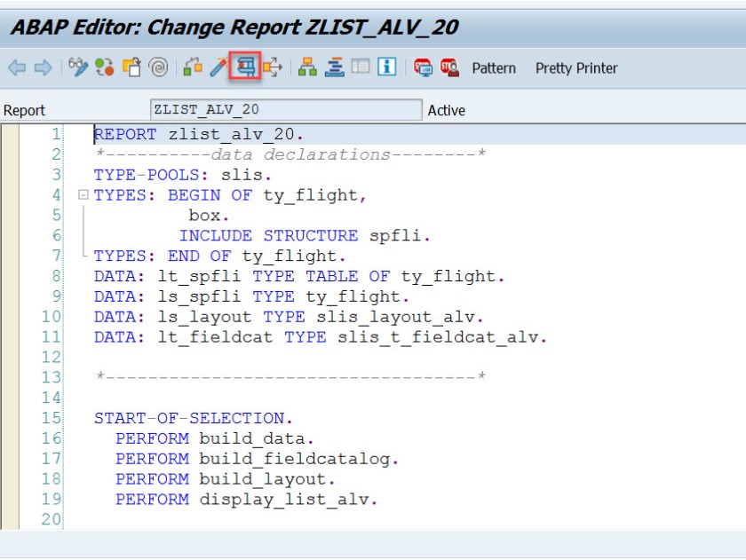Click the forward arrow icon
Viewport: 746px width, 560px height.
(44, 67)
